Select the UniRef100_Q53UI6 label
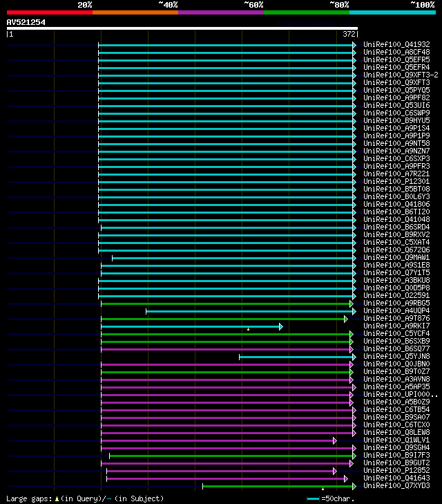The image size is (442, 504). pyautogui.click(x=396, y=105)
